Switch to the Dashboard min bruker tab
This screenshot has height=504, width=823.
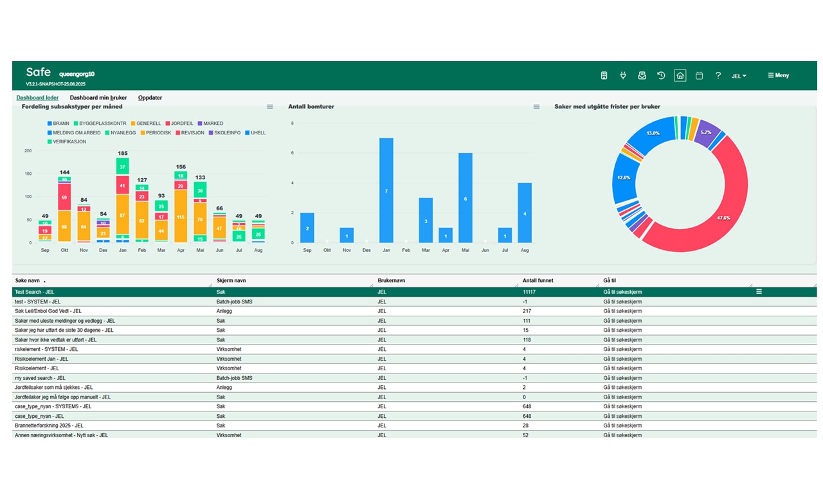point(98,98)
